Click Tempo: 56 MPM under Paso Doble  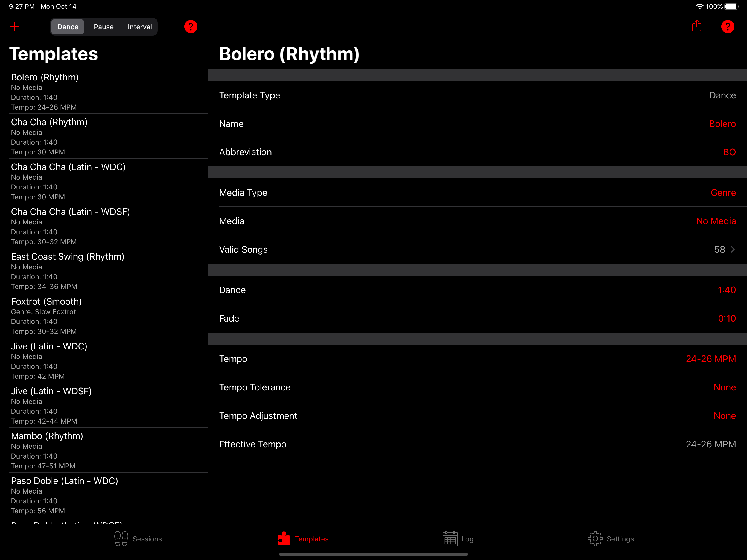(x=38, y=511)
